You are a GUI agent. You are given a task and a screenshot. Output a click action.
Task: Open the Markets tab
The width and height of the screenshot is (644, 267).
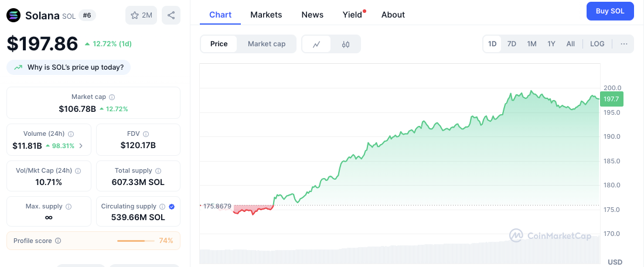pyautogui.click(x=266, y=15)
